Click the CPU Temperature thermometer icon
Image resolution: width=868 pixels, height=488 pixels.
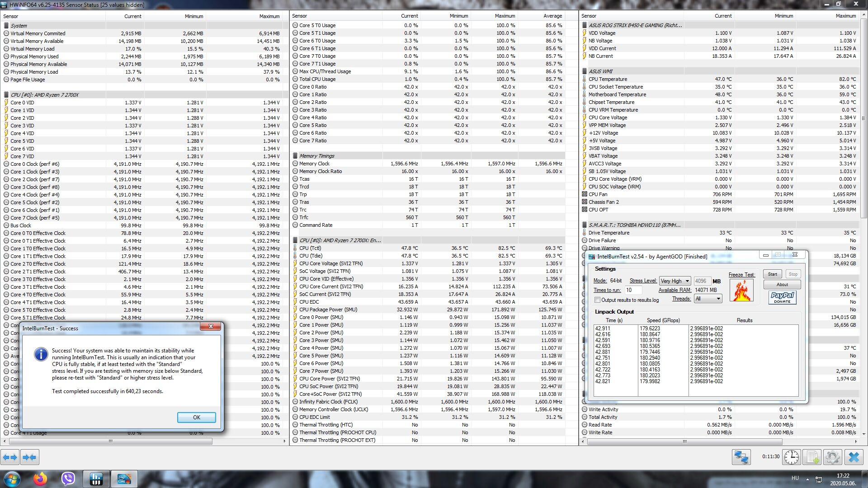click(x=585, y=79)
